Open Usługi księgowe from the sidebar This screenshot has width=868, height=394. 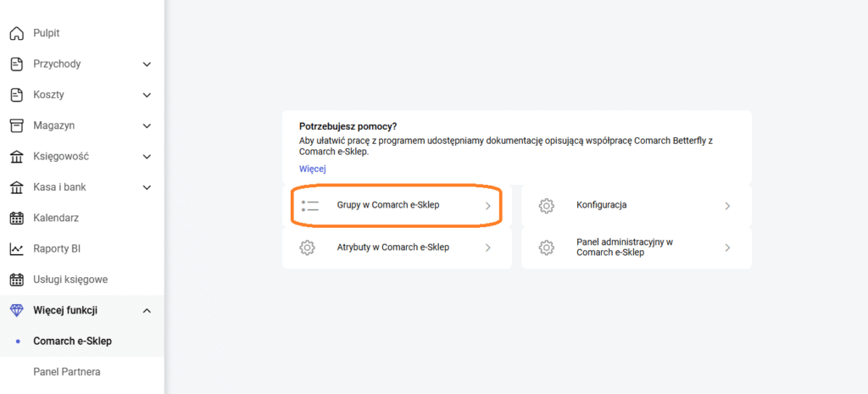tap(70, 280)
